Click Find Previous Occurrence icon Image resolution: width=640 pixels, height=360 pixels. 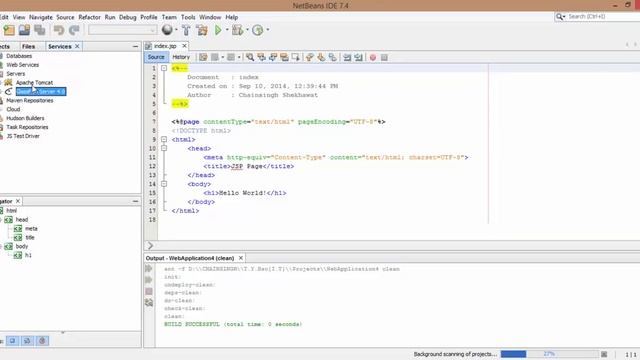click(261, 58)
